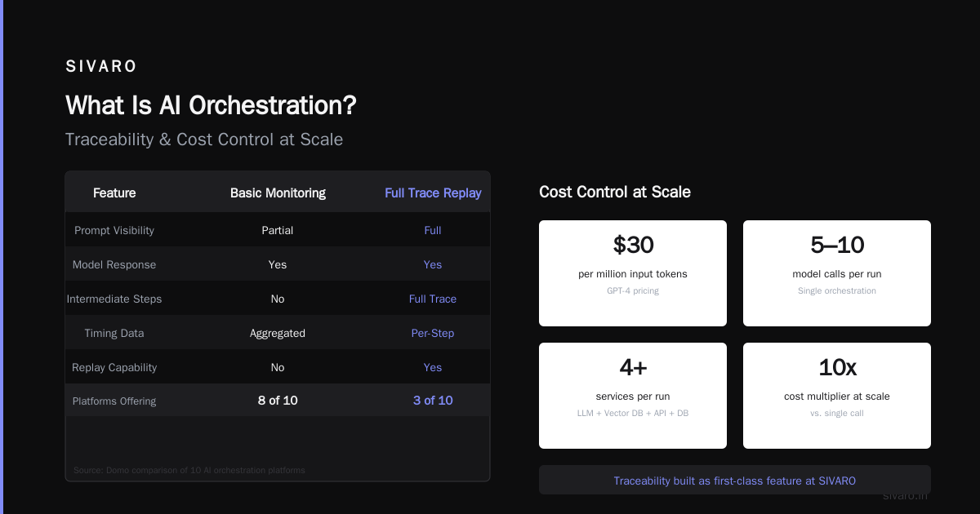The width and height of the screenshot is (980, 514).
Task: Click the "GPT-4 pricing" caption
Action: click(633, 291)
